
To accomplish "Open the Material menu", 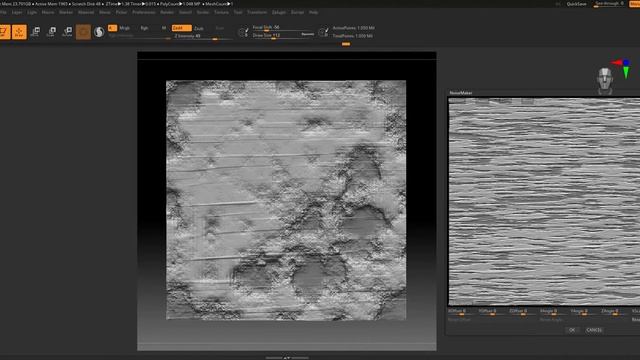I will click(86, 13).
